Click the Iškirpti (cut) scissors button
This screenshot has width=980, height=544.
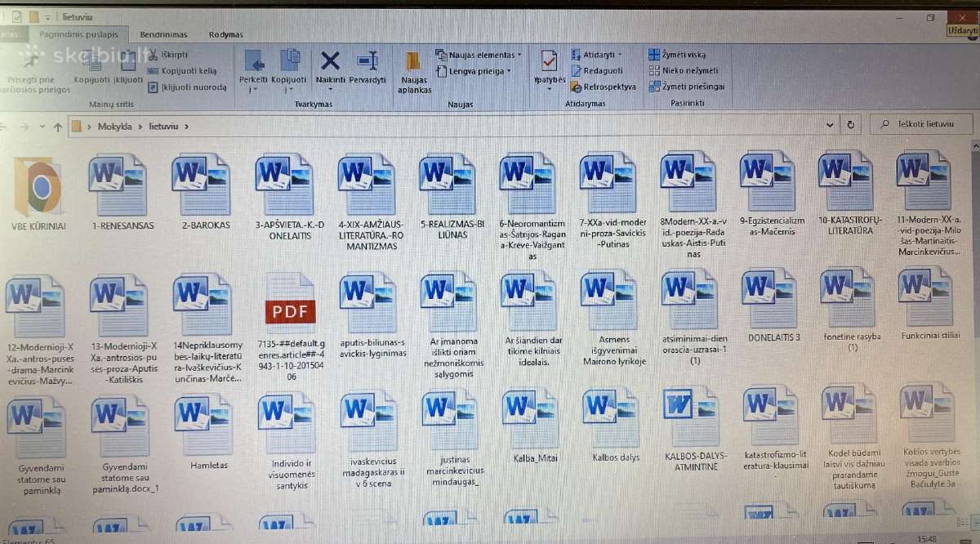167,54
